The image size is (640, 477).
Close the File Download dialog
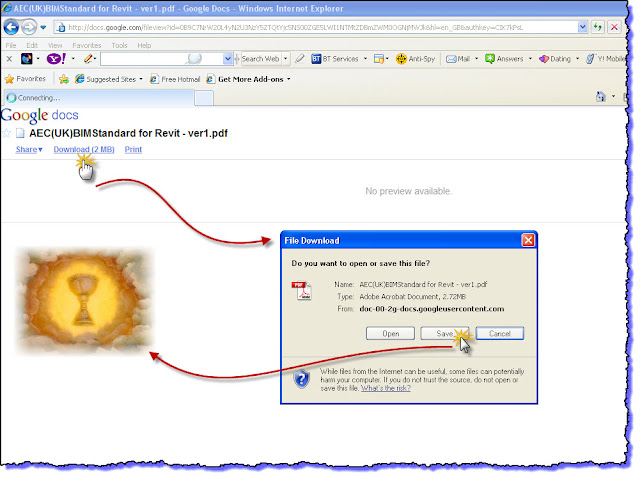(x=528, y=240)
